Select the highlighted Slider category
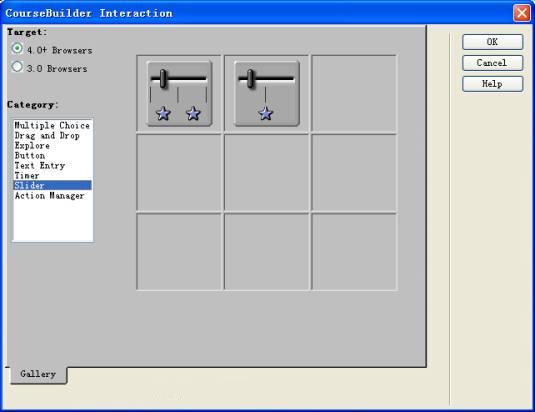535x412 pixels. [53, 186]
